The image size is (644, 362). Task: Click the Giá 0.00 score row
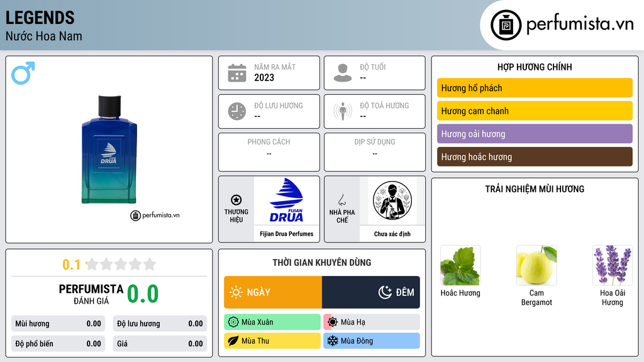pos(160,344)
